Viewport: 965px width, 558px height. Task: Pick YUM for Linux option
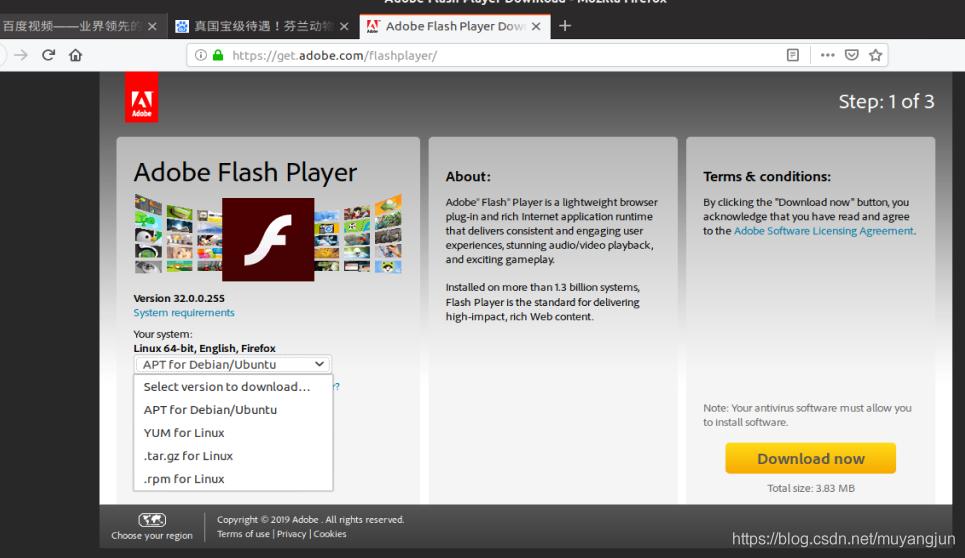pyautogui.click(x=233, y=433)
